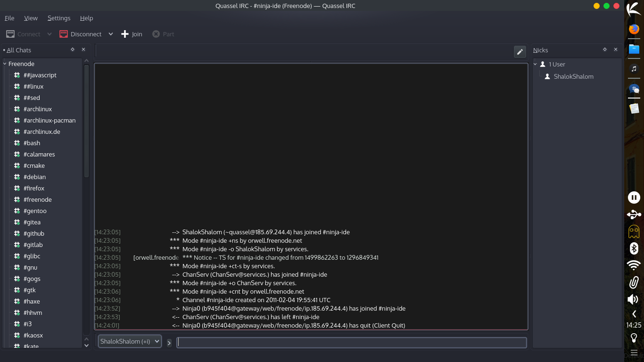Open the volume tray icon
Image resolution: width=644 pixels, height=362 pixels.
(x=633, y=299)
